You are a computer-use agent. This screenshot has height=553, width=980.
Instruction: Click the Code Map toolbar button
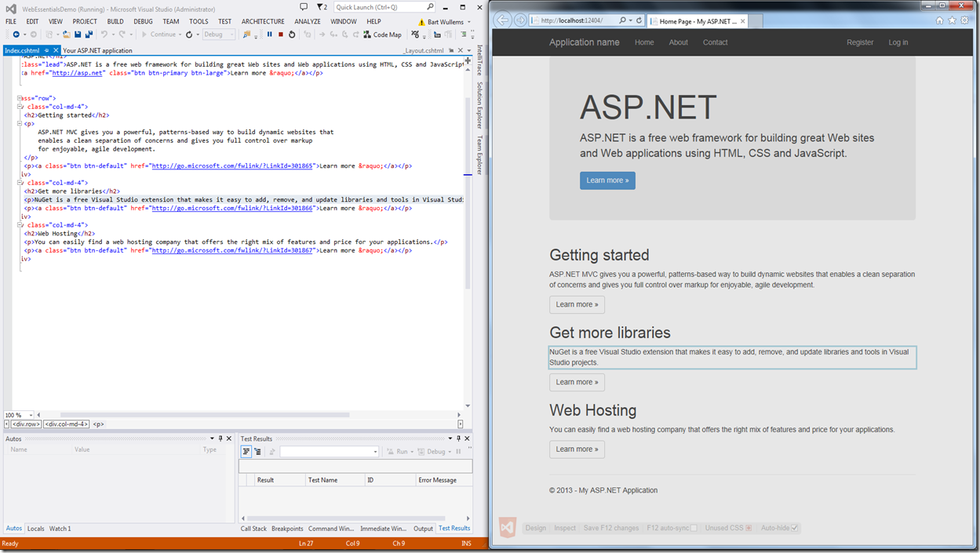382,35
